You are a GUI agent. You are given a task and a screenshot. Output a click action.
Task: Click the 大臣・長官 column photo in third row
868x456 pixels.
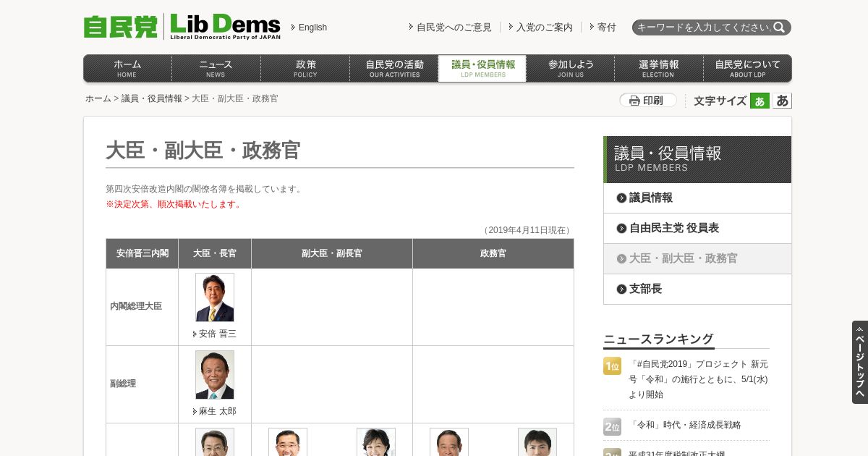[215, 442]
